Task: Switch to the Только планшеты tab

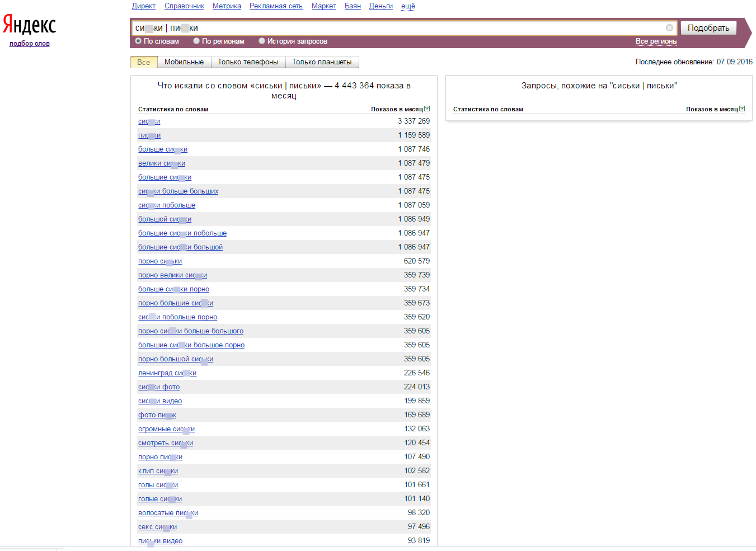Action: pos(322,62)
